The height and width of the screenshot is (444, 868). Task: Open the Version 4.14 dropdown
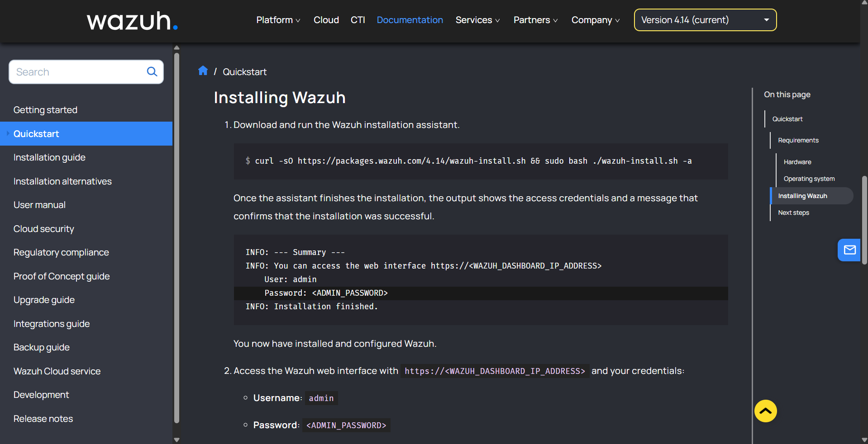point(705,20)
